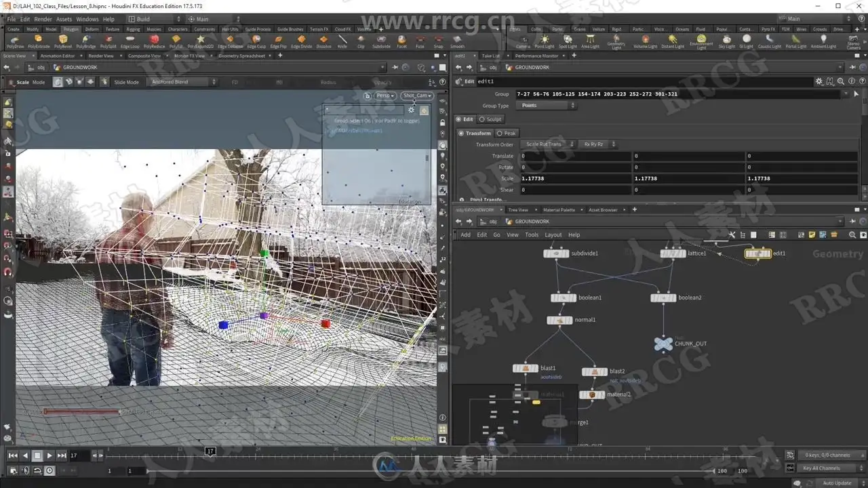The height and width of the screenshot is (488, 868).
Task: Click the CHUNK_OUT null node icon
Action: coord(663,344)
